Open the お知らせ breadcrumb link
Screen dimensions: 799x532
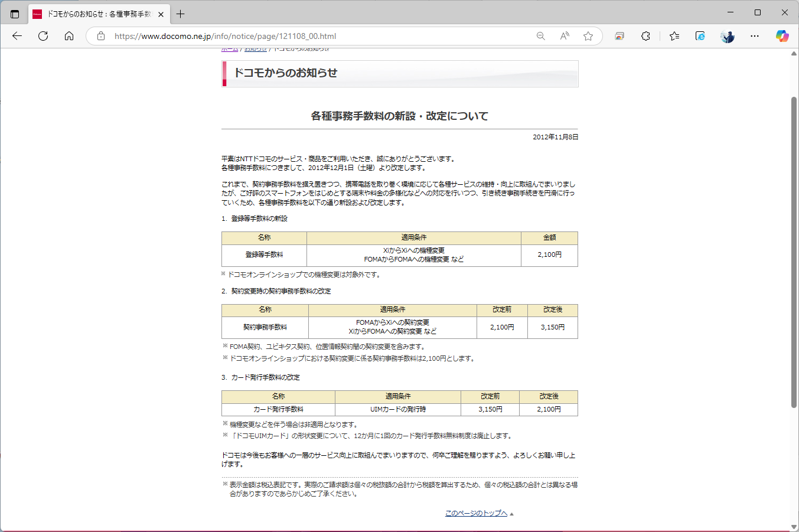pos(255,50)
